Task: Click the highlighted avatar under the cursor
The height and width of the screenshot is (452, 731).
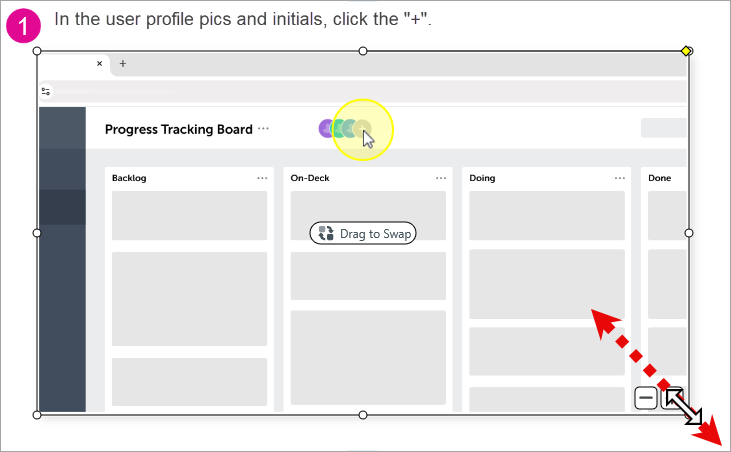Action: [362, 129]
